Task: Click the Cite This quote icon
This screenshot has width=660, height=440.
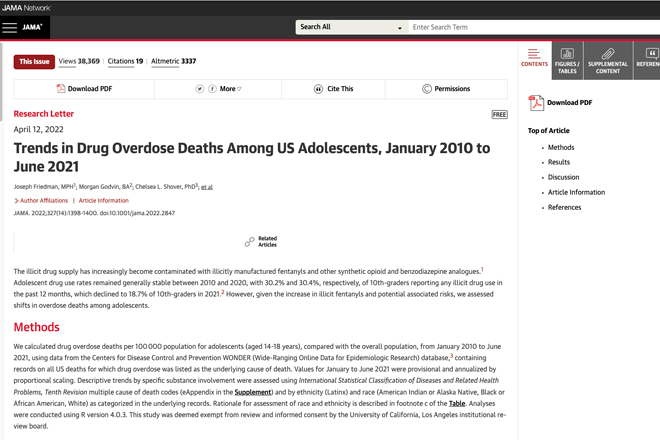Action: (318, 89)
